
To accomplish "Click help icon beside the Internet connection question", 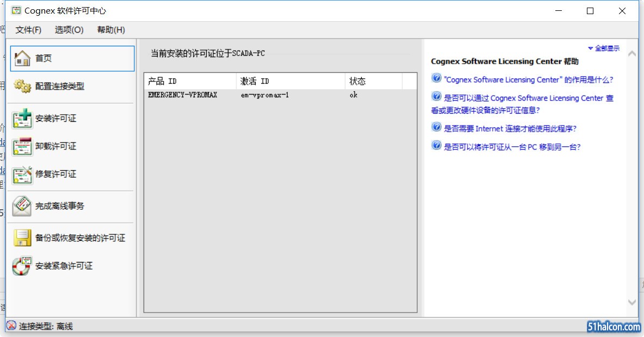I will tap(436, 127).
